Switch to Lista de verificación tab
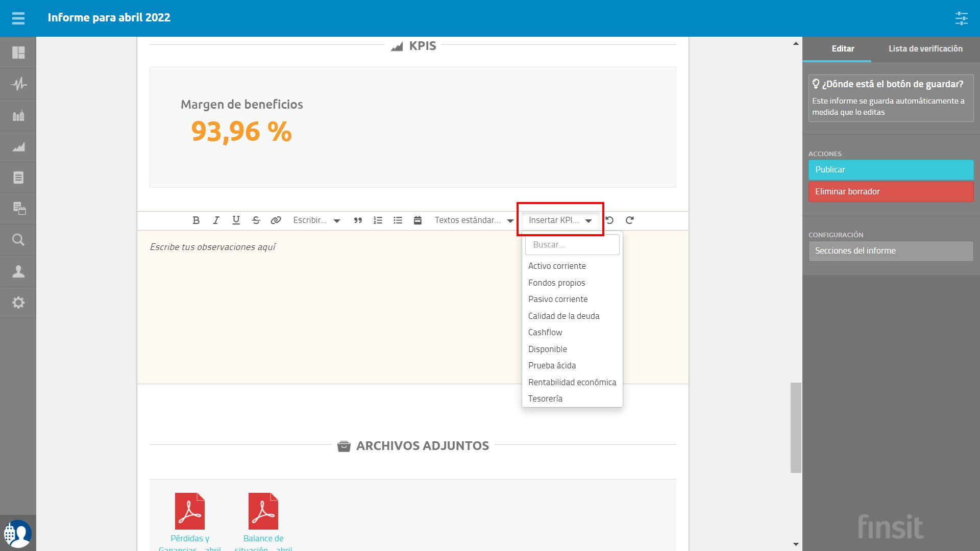The height and width of the screenshot is (551, 980). (925, 49)
